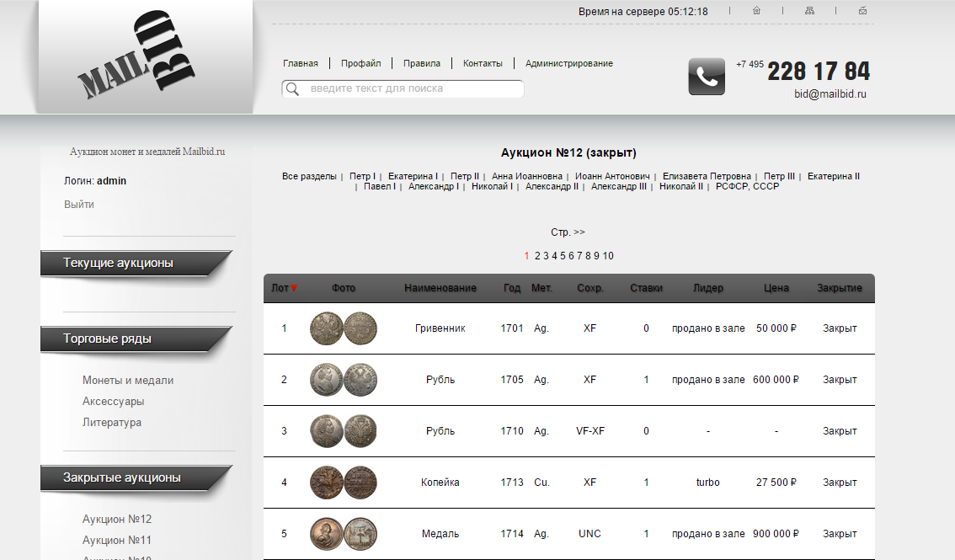
Task: Filter by Петр I section
Action: (362, 176)
